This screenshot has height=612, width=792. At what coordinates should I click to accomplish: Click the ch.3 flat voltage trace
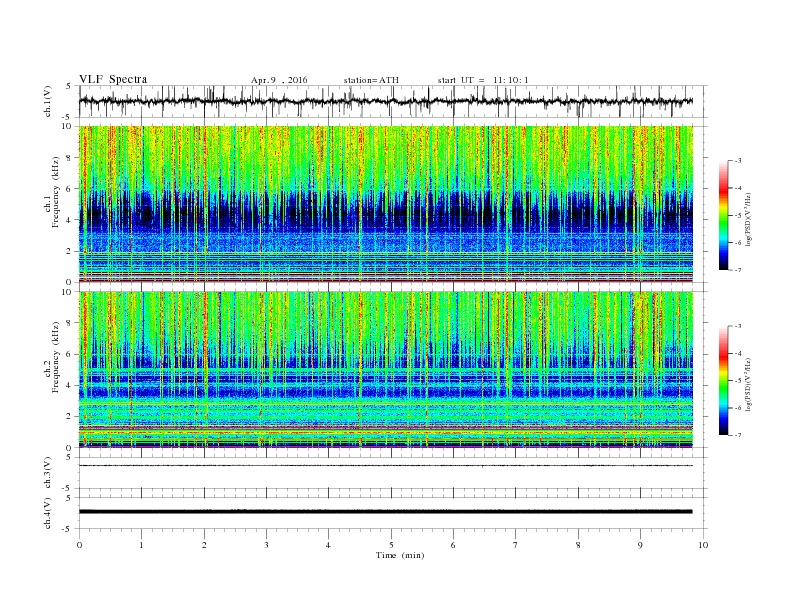click(385, 466)
